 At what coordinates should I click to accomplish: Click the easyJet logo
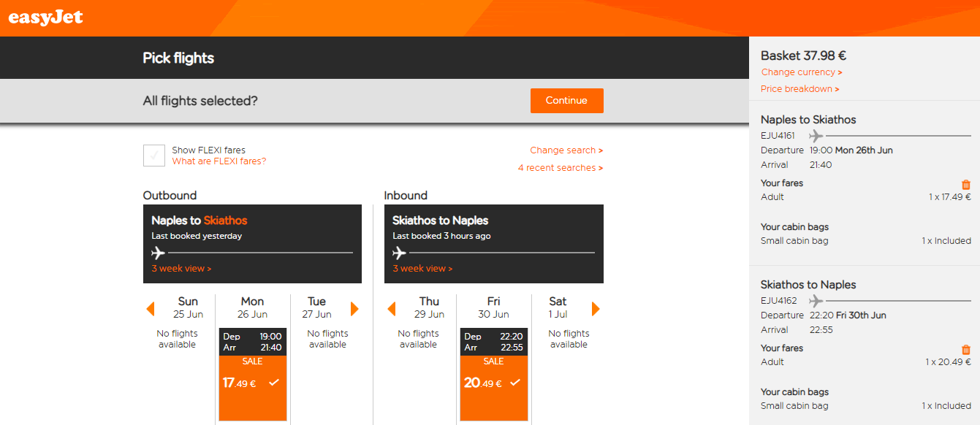point(45,18)
